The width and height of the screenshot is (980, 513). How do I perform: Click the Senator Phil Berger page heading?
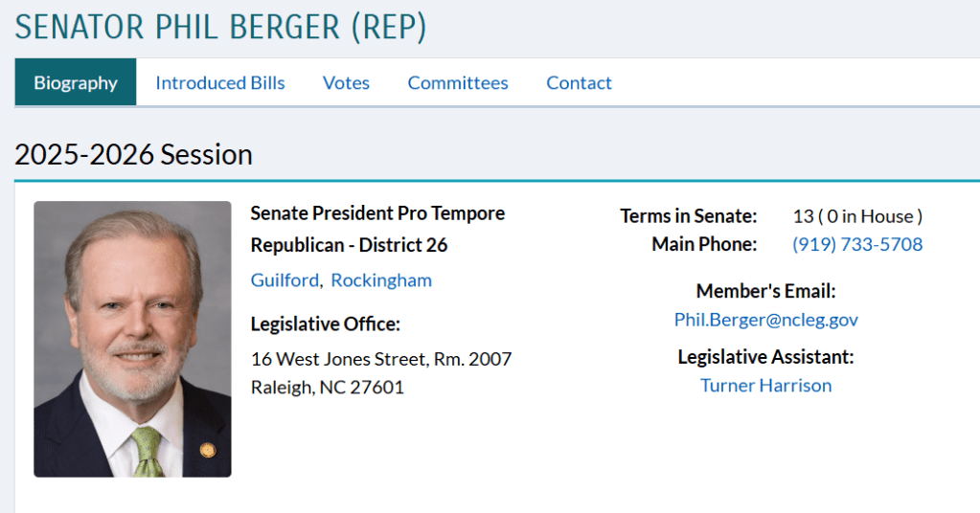220,27
